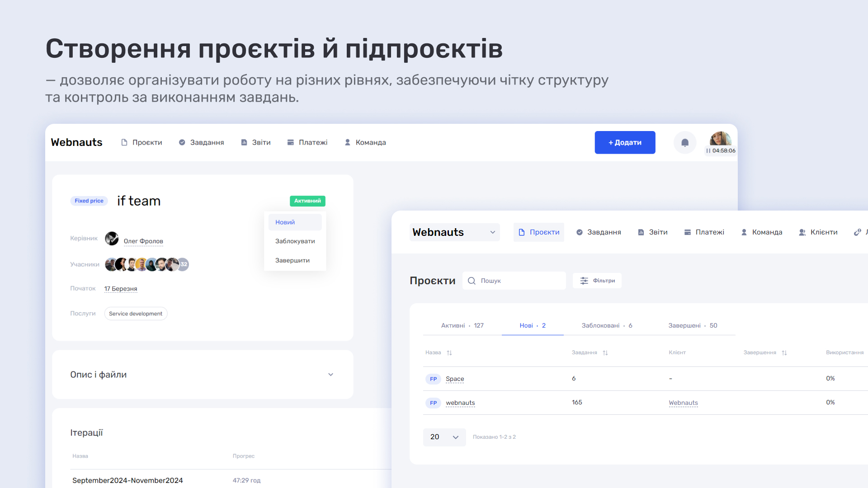
Task: Click the Service development tag
Action: pos(136,314)
